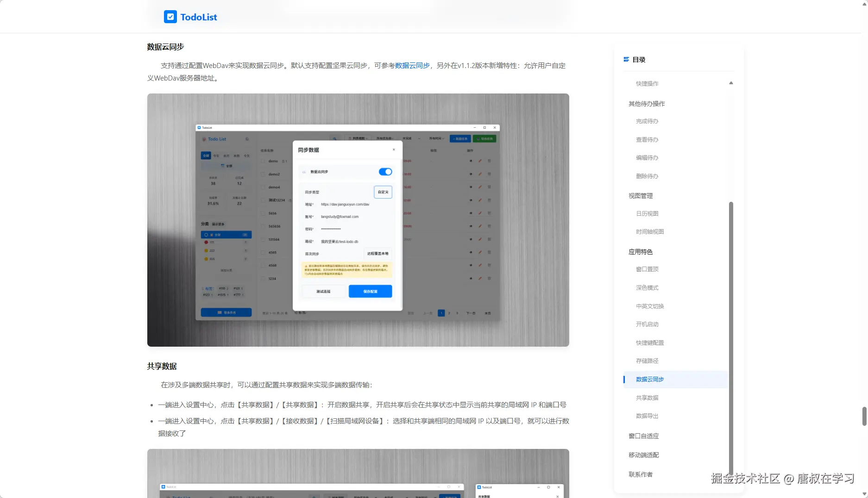Jump to 时间轴视图 entry

click(x=650, y=232)
